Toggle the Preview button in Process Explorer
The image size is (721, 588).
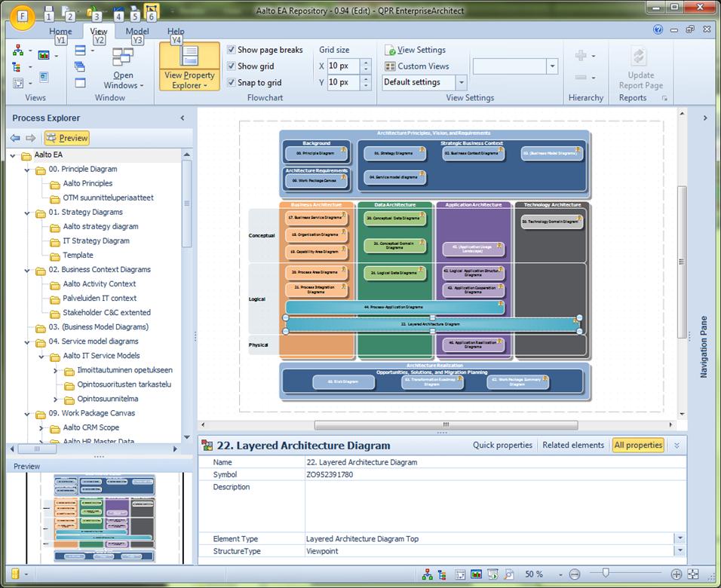66,138
